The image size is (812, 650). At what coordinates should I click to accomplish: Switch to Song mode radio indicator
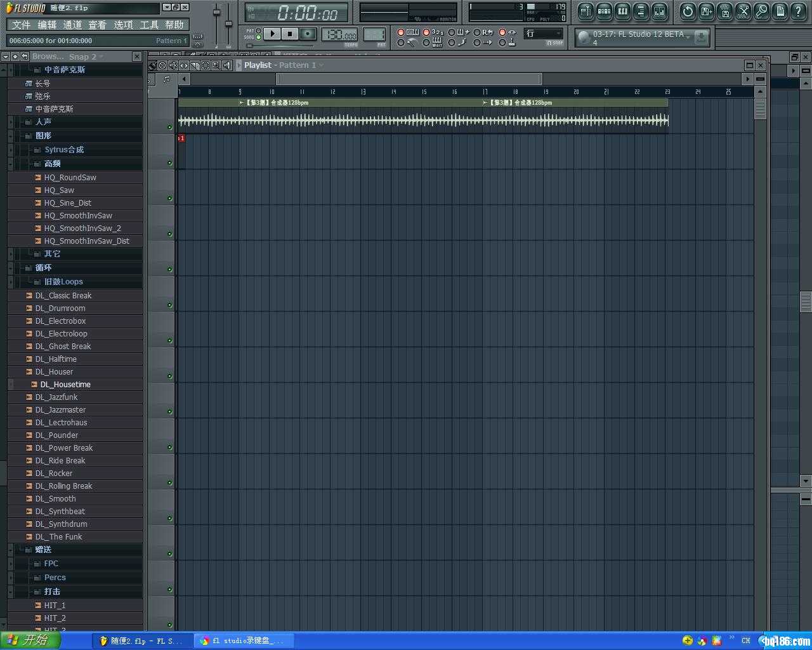(258, 37)
